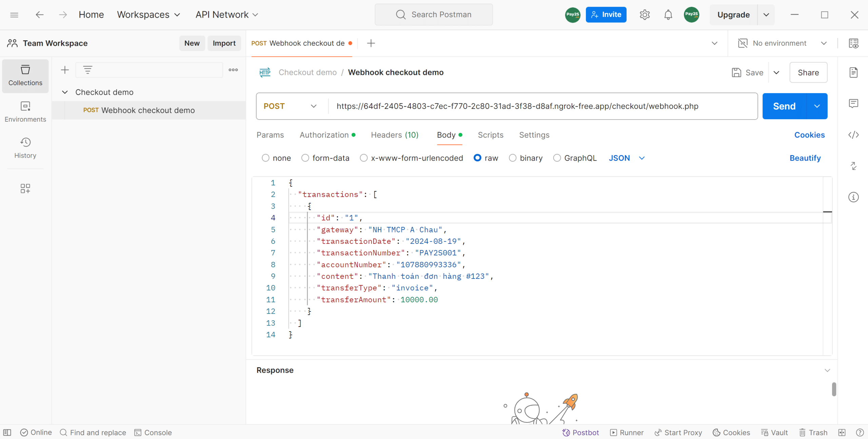Switch to the Params tab
This screenshot has height=439, width=868.
(x=270, y=135)
